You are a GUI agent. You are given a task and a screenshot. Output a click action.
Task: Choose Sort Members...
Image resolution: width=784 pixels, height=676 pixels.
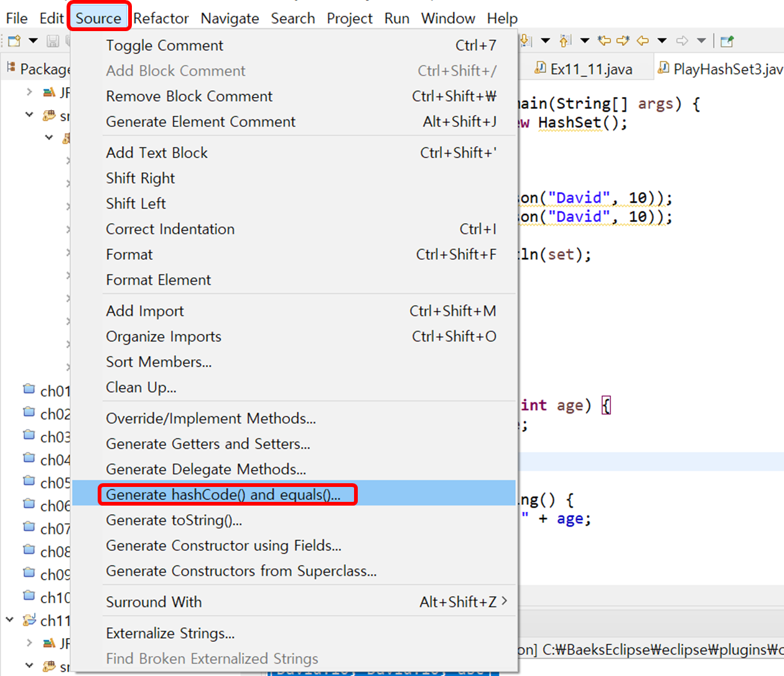[294, 362]
